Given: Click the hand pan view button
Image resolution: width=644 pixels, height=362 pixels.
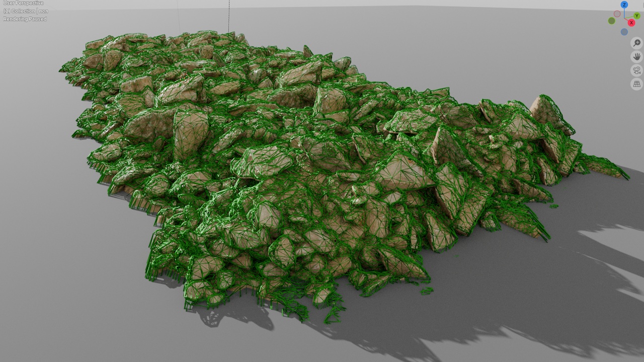Looking at the screenshot, I should 636,57.
